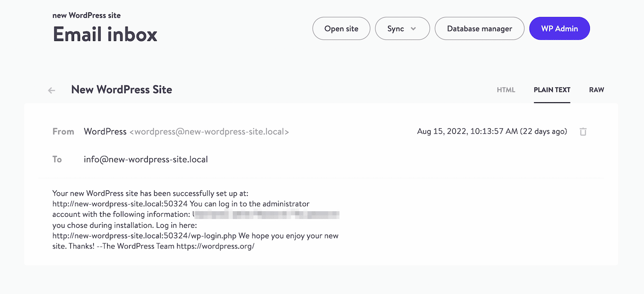Screen dimensions: 644x294
Task: Open the wp-login.php link in the message
Action: pos(145,236)
